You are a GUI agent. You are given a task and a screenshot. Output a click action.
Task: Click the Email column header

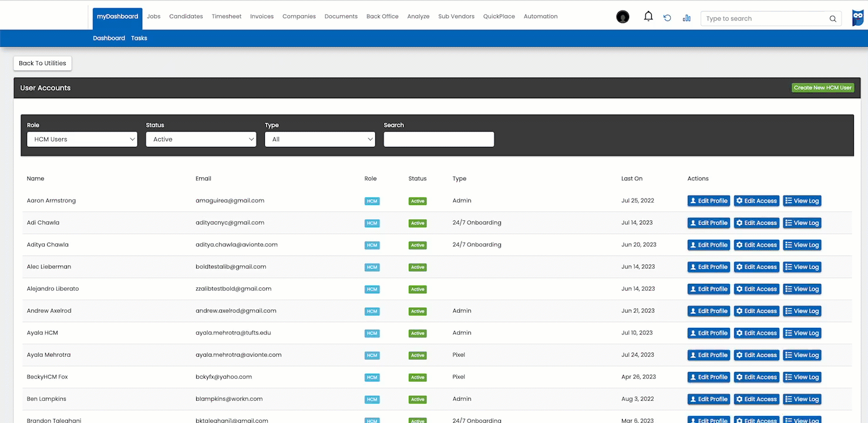[x=203, y=179]
